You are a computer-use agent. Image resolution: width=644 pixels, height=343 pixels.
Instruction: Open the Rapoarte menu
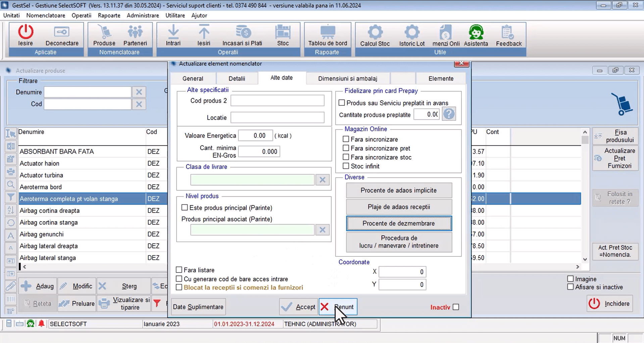(109, 15)
